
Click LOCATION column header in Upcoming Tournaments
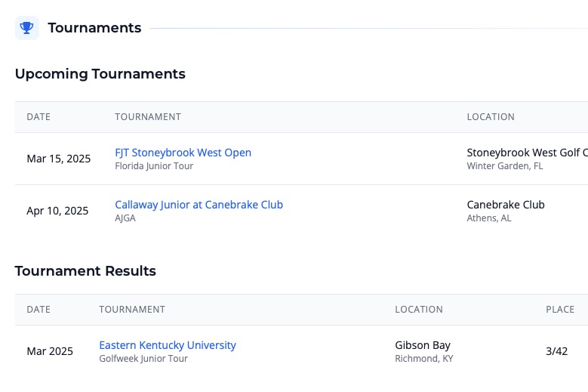pos(491,117)
